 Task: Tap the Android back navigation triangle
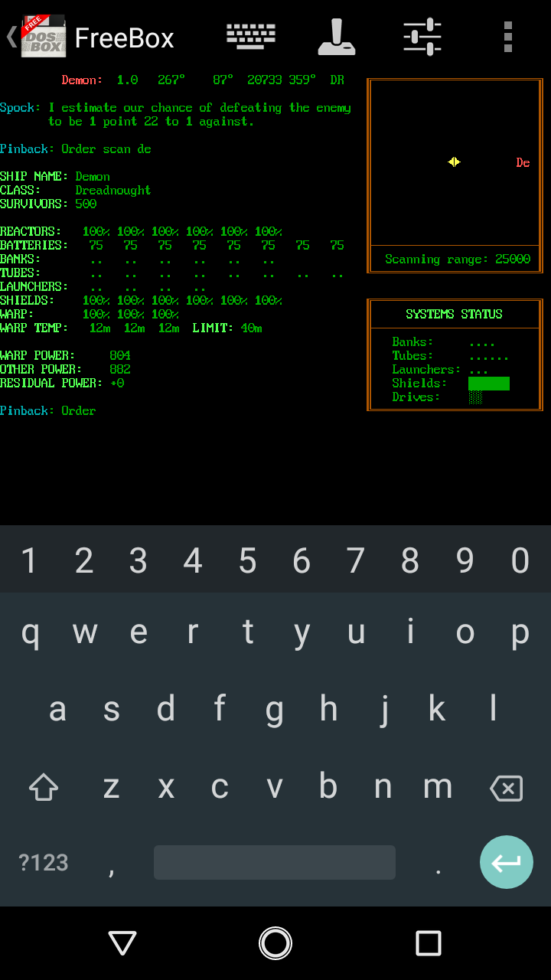click(x=122, y=943)
